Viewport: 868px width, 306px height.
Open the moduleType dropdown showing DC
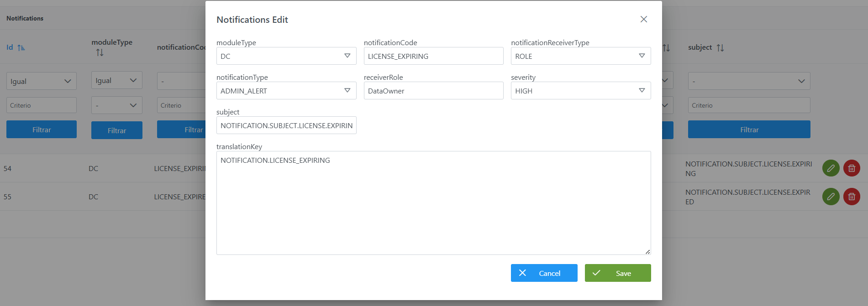pyautogui.click(x=286, y=56)
